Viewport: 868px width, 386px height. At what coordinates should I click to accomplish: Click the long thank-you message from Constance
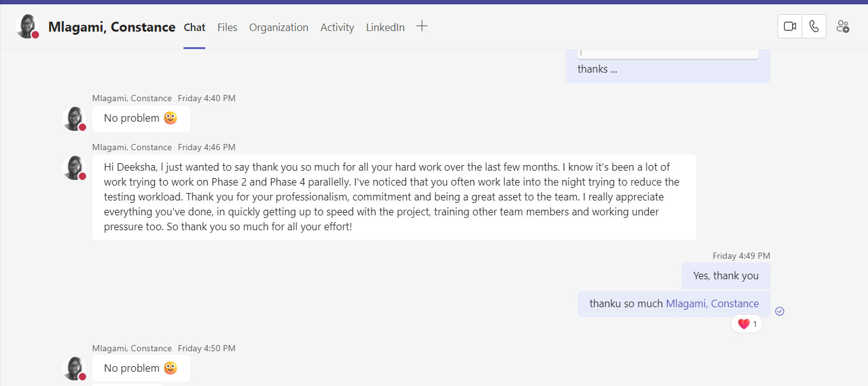click(x=394, y=197)
